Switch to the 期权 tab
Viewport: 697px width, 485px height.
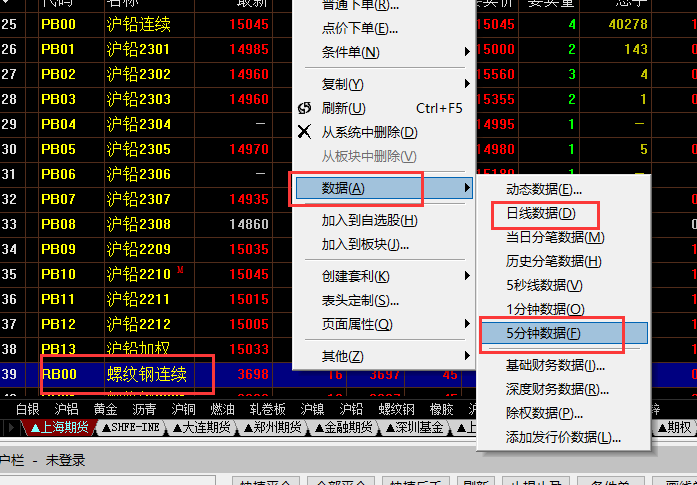tap(675, 428)
